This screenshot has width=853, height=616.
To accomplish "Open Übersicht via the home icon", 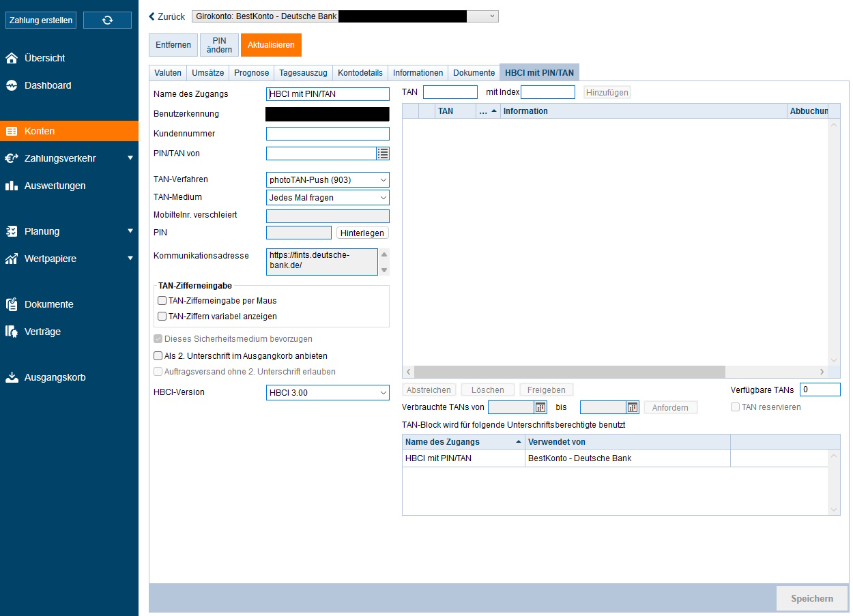I will (12, 59).
